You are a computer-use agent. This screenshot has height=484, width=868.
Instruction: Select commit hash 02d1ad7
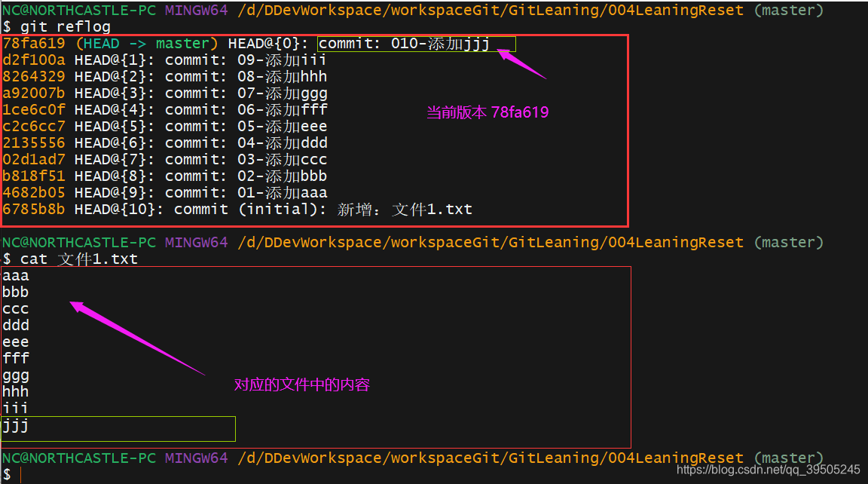point(34,160)
